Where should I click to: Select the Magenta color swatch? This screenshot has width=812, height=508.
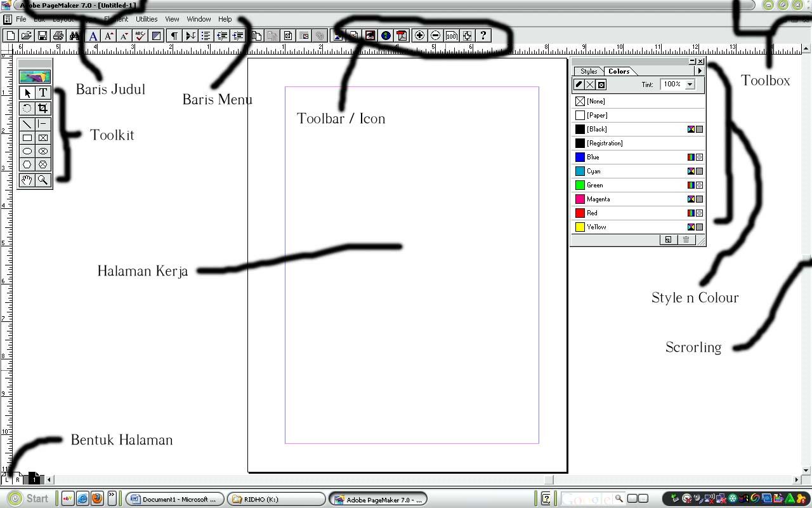pos(596,199)
